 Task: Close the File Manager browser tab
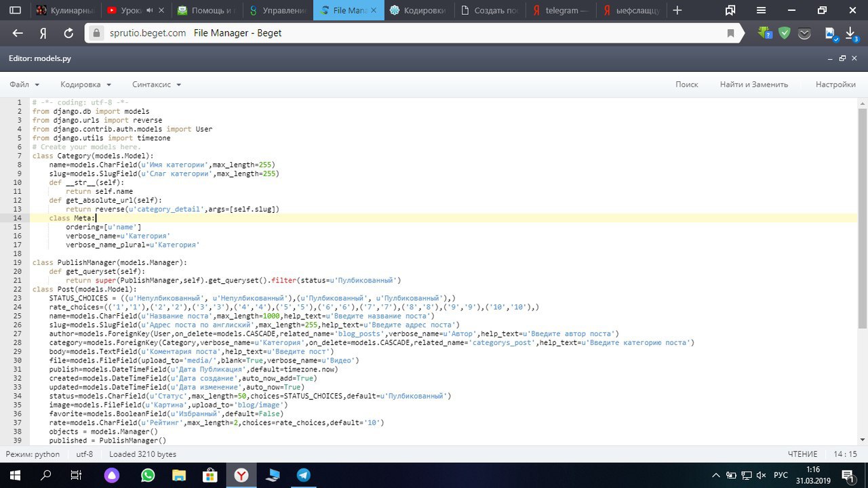coord(374,11)
